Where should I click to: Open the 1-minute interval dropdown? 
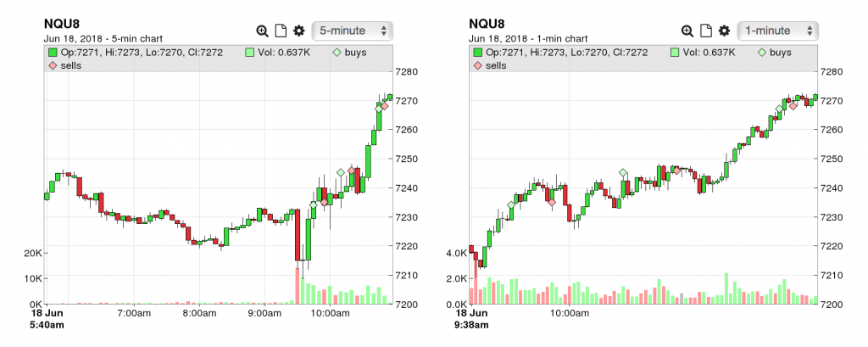pyautogui.click(x=777, y=31)
